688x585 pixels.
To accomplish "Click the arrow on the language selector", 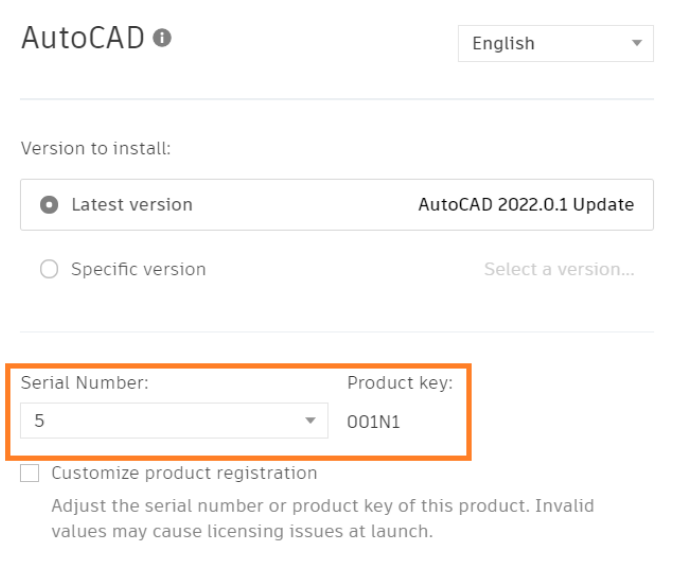I will click(x=637, y=44).
